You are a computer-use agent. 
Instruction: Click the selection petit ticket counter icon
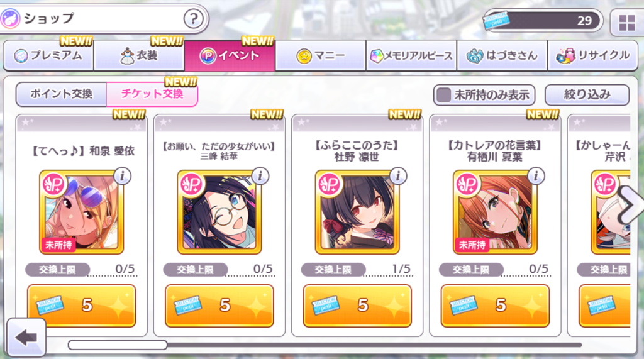tap(497, 21)
